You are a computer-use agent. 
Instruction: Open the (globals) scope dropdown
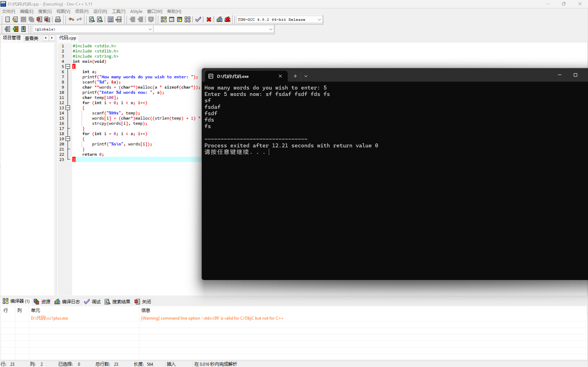(150, 29)
